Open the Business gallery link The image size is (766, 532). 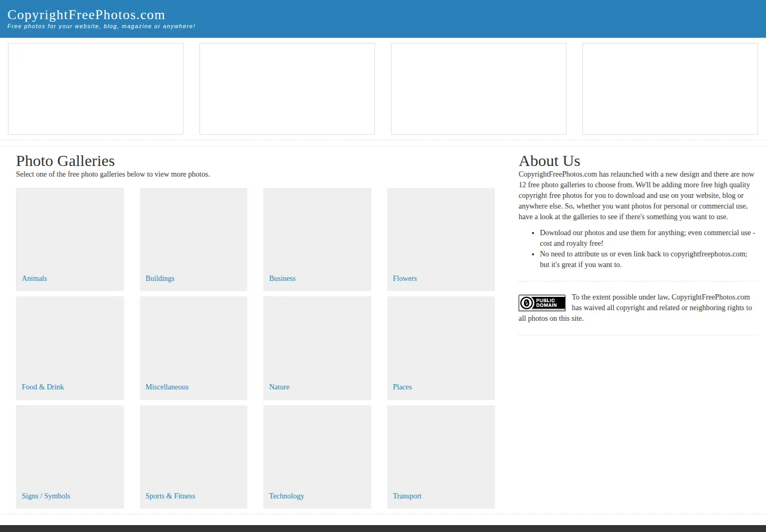click(x=282, y=278)
